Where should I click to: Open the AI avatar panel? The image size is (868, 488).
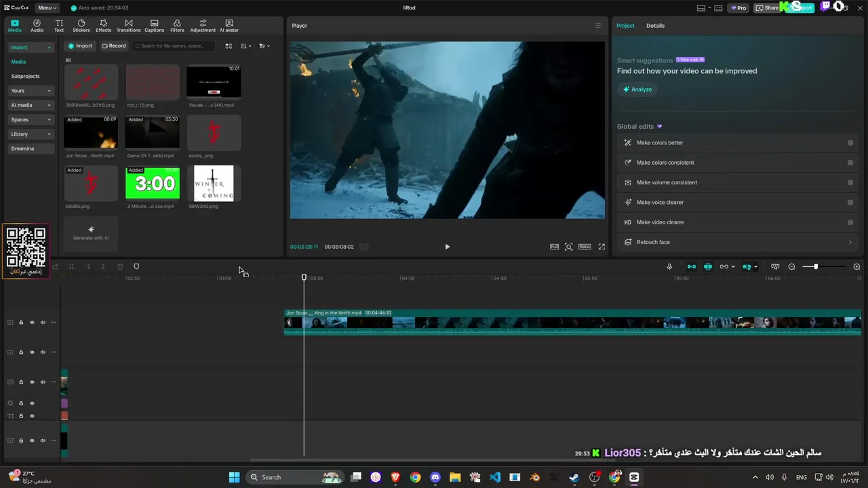pos(229,26)
